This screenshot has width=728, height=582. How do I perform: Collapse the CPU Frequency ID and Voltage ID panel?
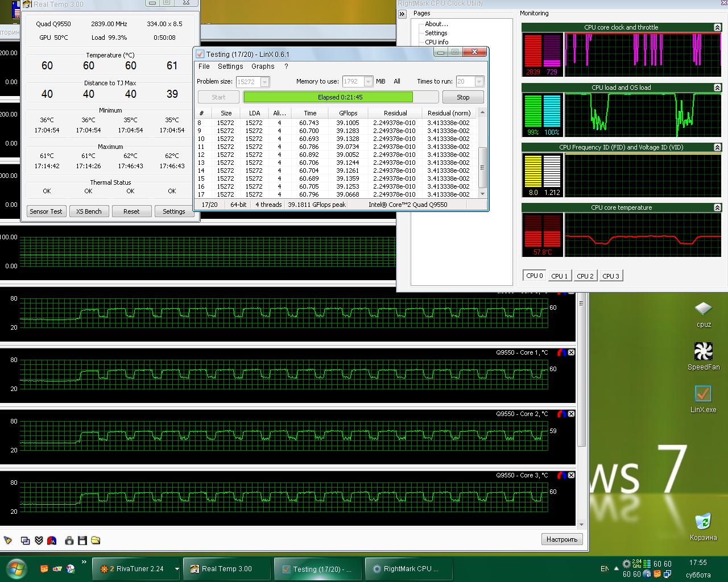click(717, 147)
